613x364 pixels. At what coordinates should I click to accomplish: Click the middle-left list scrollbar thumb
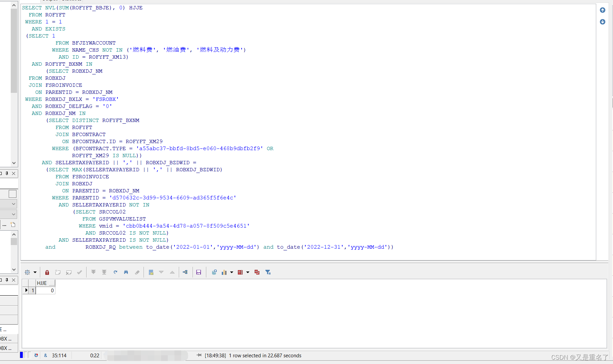click(x=14, y=242)
